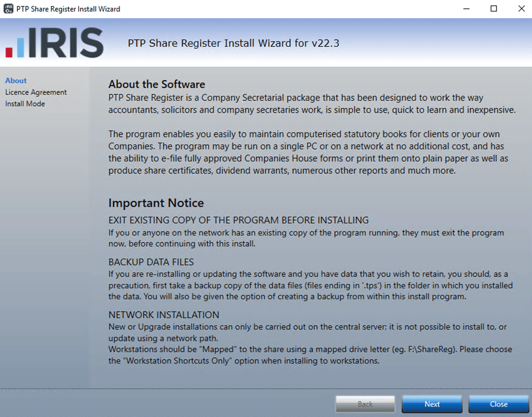Maximize the install wizard window
532x417 pixels.
point(494,9)
